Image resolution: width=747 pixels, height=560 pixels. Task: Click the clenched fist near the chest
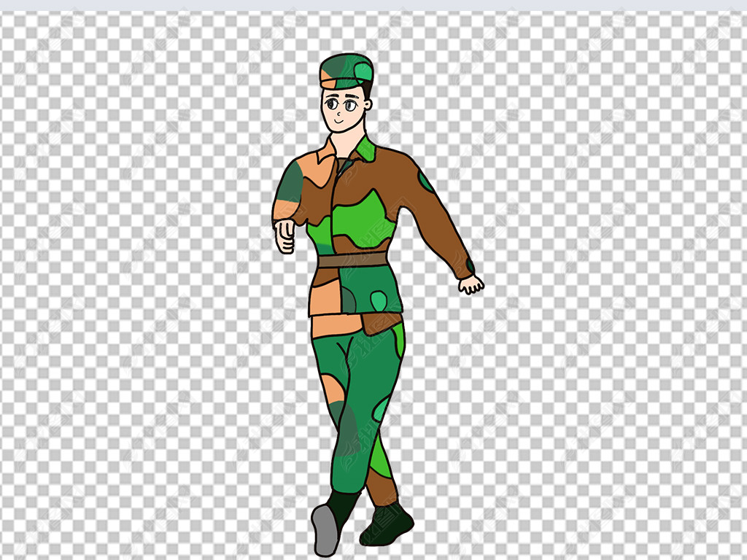tap(285, 235)
